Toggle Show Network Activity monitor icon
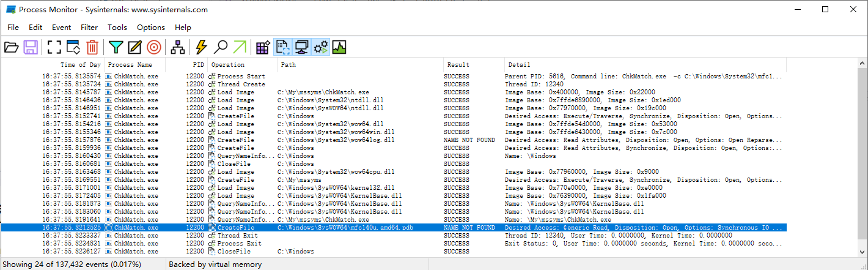 [301, 47]
